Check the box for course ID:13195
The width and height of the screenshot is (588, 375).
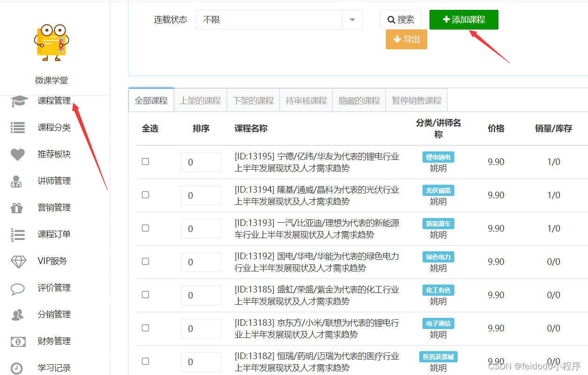tap(145, 161)
